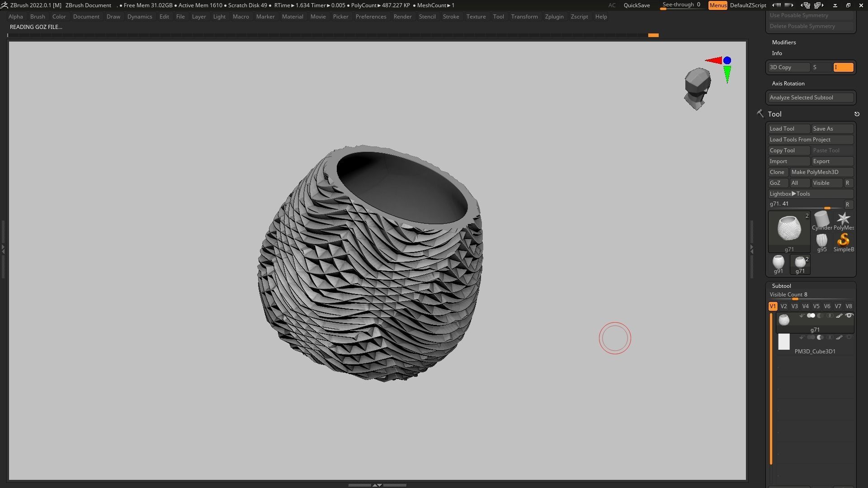The width and height of the screenshot is (868, 488).
Task: Toggle polypaint brush icon on g71 subtool
Action: (x=839, y=316)
